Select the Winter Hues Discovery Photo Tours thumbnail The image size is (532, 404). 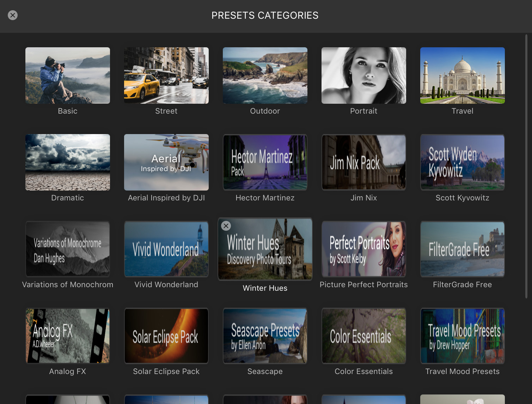[265, 249]
